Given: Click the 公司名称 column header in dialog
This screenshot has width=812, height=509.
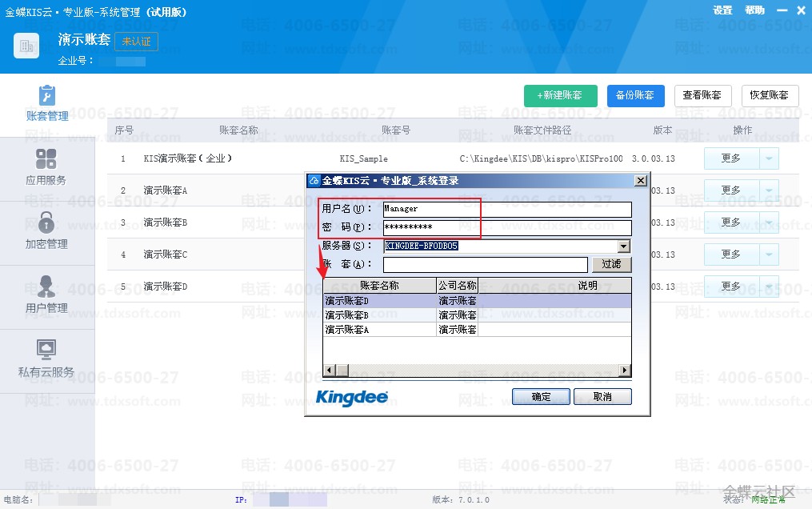Looking at the screenshot, I should pos(458,286).
